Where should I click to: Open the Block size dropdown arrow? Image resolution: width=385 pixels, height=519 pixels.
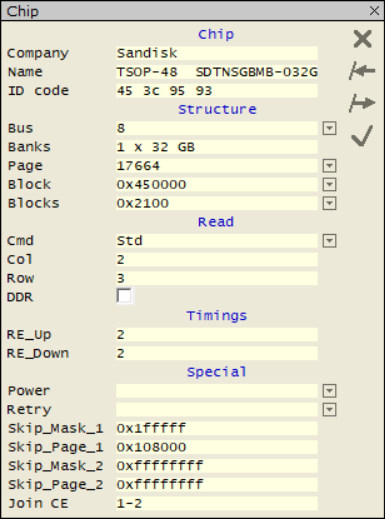coord(329,184)
